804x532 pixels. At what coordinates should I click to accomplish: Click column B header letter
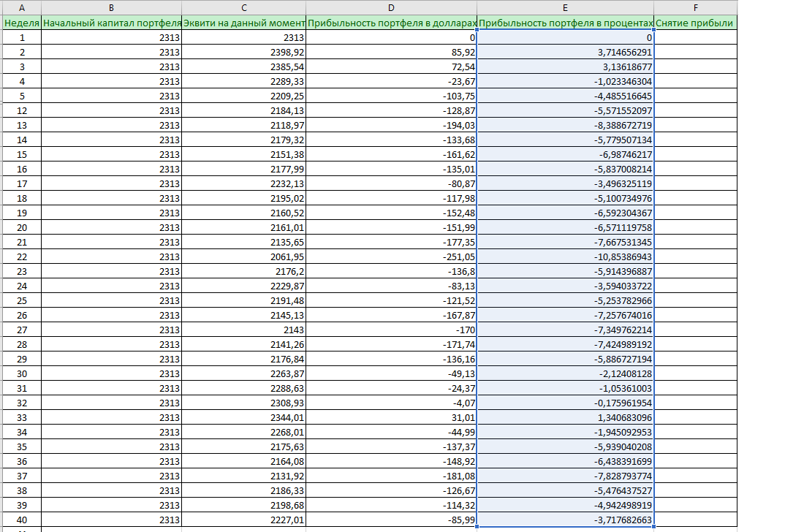click(111, 7)
